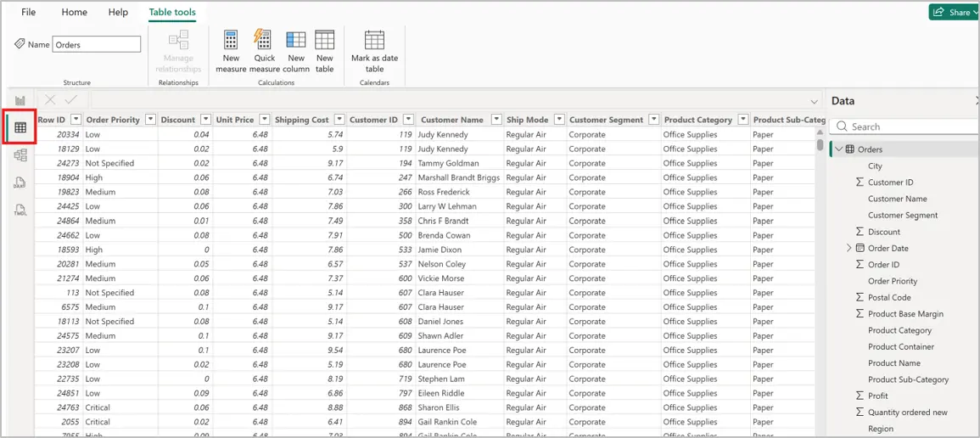980x438 pixels.
Task: Click the New table icon
Action: coord(324,39)
